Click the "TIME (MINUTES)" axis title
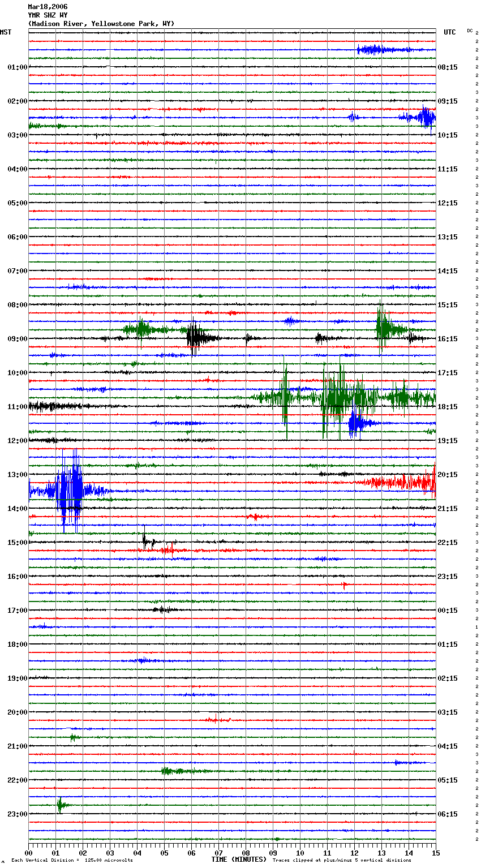The width and height of the screenshot is (481, 868). 239,860
